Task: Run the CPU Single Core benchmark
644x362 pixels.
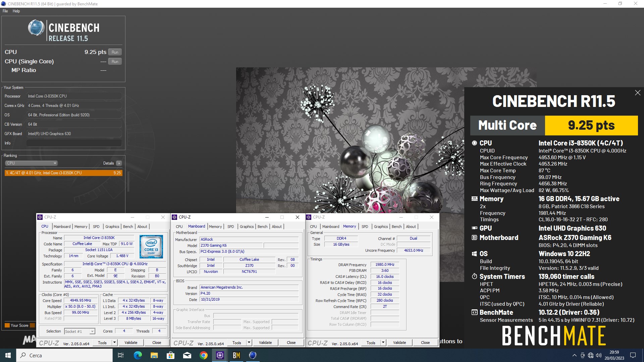Action: pyautogui.click(x=115, y=62)
